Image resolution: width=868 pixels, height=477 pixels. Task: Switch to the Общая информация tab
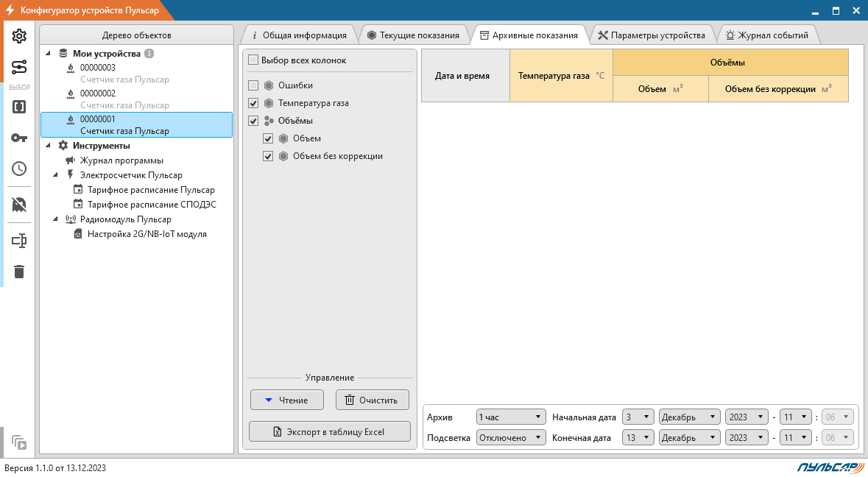(300, 35)
